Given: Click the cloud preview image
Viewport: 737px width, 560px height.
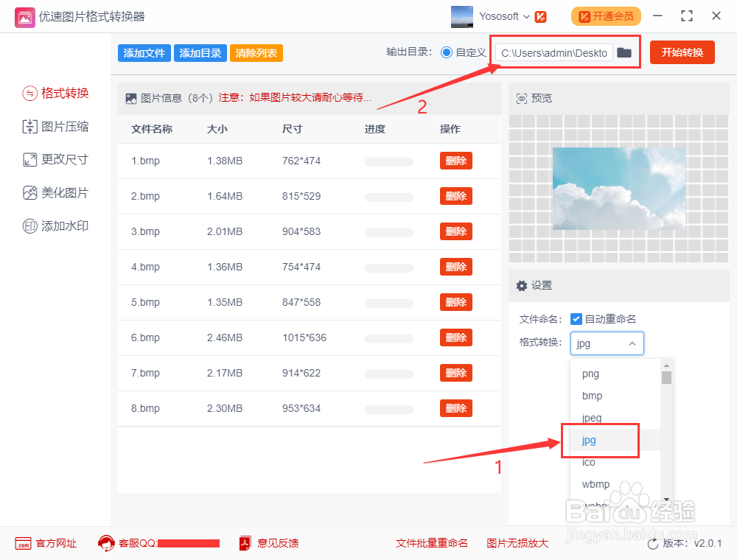Looking at the screenshot, I should point(618,189).
